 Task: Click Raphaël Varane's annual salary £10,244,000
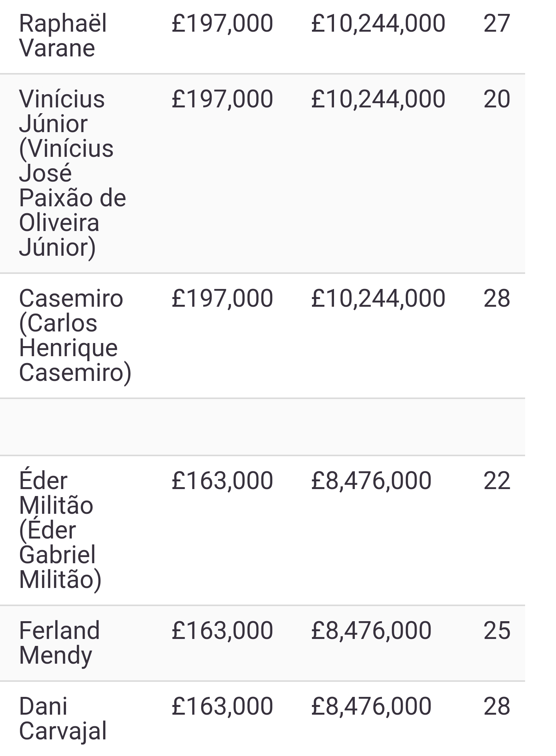378,24
